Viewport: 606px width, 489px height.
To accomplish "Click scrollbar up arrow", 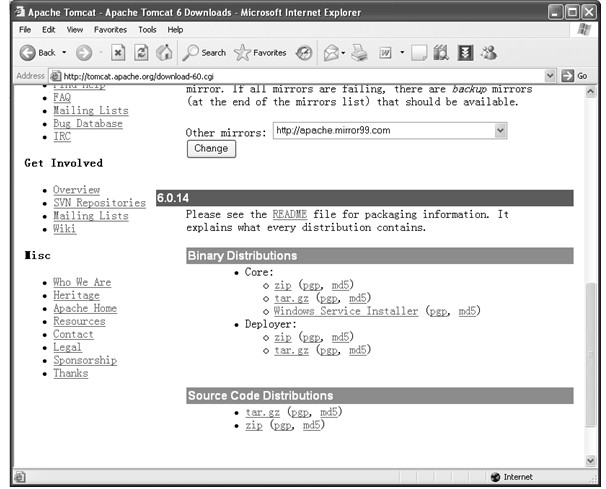I will 590,91.
